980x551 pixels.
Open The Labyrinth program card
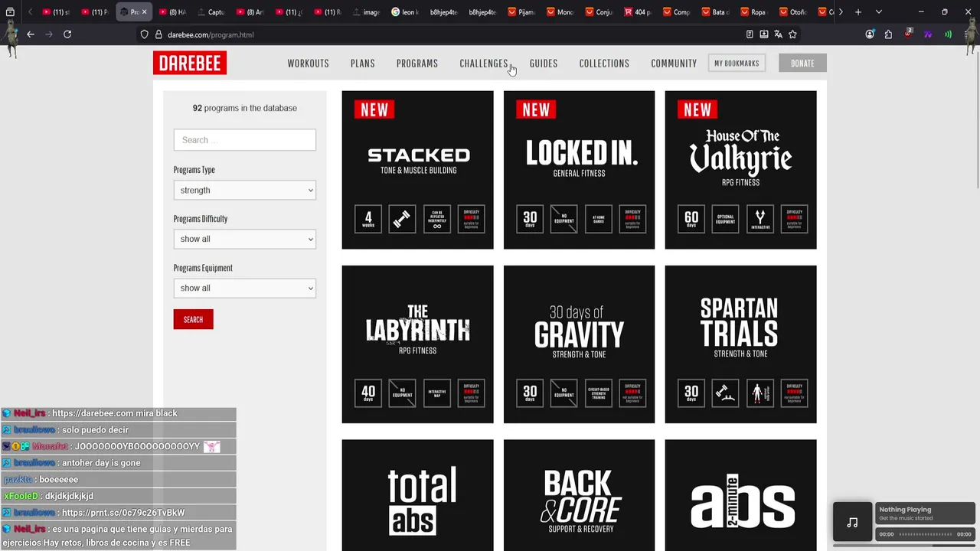click(418, 344)
